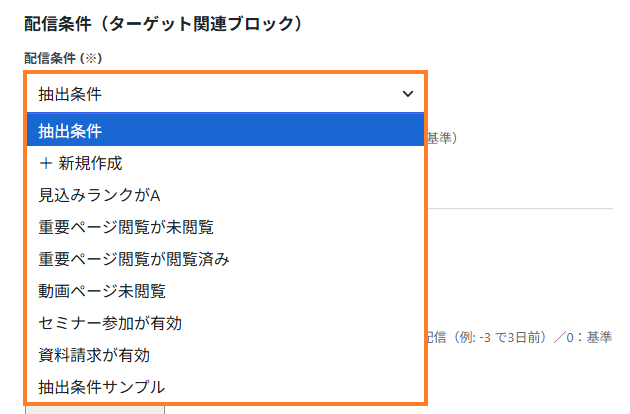Choose the 新規作成 option text

(90, 163)
